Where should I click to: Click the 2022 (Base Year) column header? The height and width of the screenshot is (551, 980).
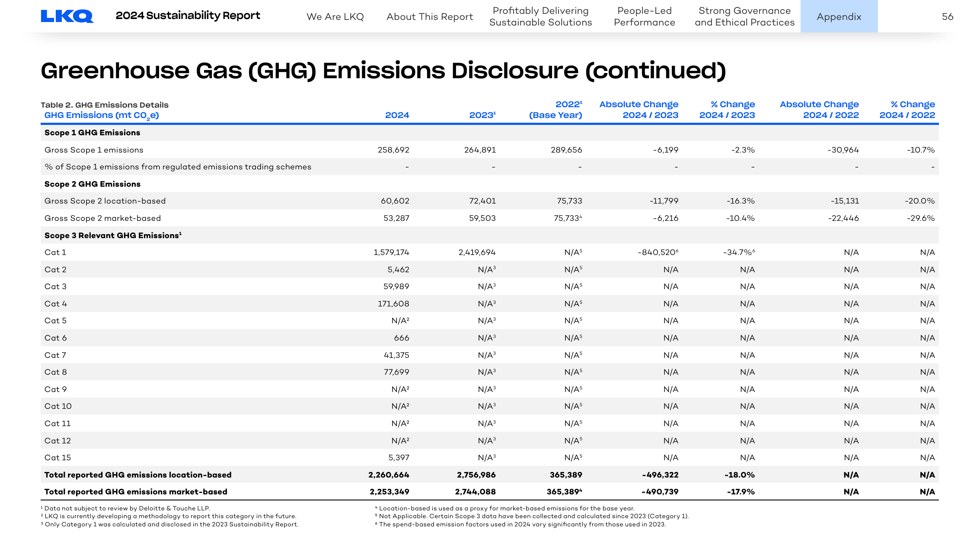click(x=555, y=110)
